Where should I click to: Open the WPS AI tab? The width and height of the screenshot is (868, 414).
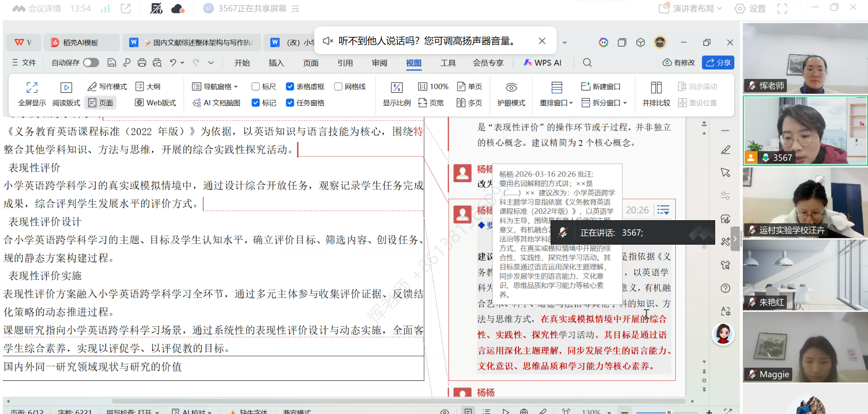click(x=542, y=63)
